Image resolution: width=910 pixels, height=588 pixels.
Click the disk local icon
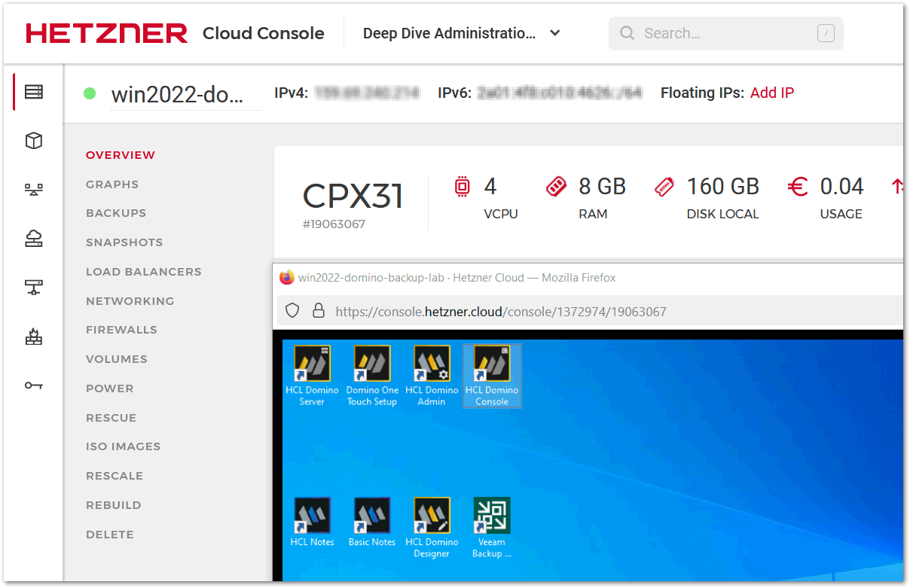pyautogui.click(x=664, y=187)
